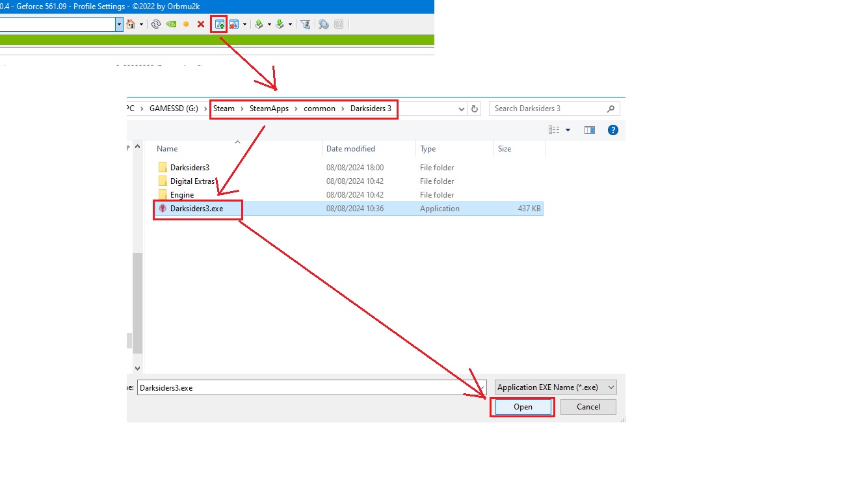Click the remove application from profile icon
The image size is (868, 494).
click(234, 24)
